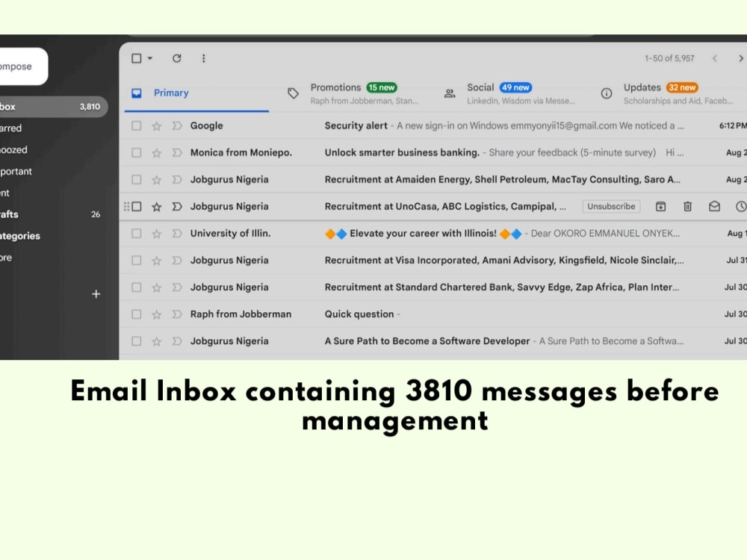
Task: Select the Visa Incorporated recruitment checkbox
Action: (136, 260)
